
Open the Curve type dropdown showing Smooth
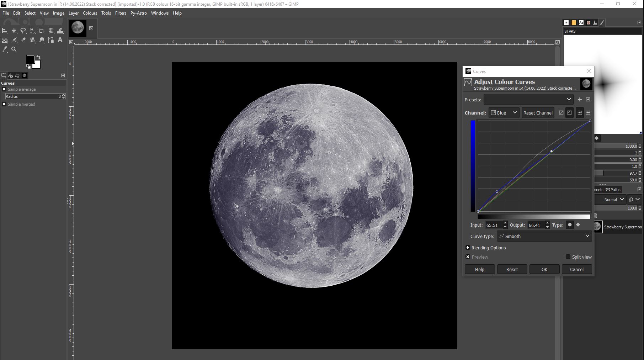pyautogui.click(x=544, y=236)
